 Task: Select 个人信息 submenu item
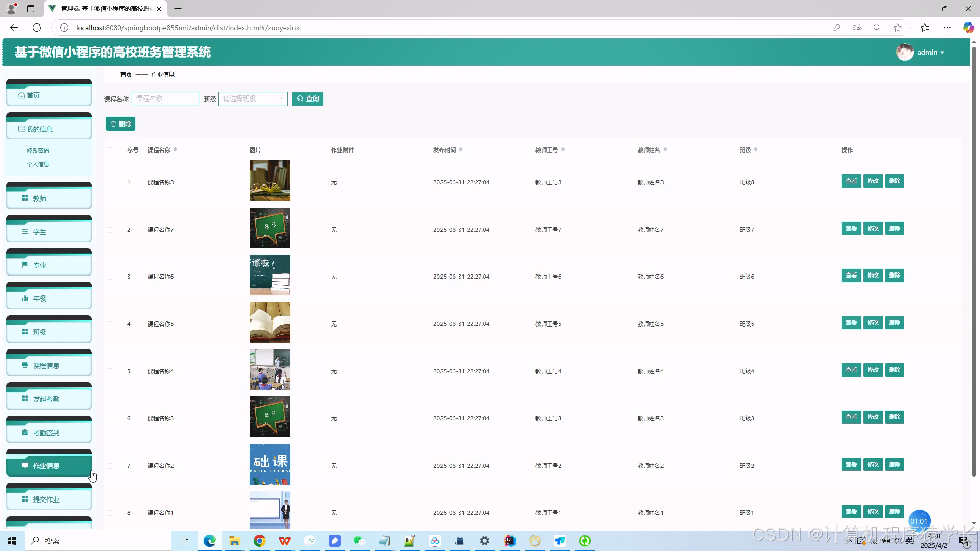click(38, 164)
